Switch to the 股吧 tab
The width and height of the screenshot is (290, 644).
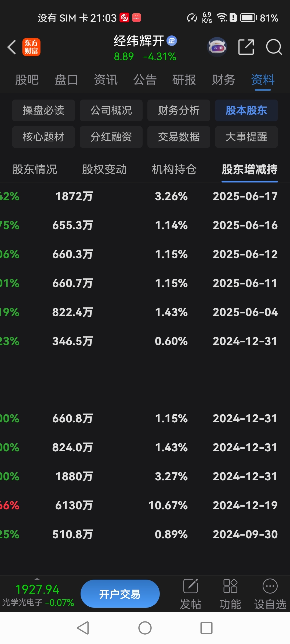[x=27, y=80]
